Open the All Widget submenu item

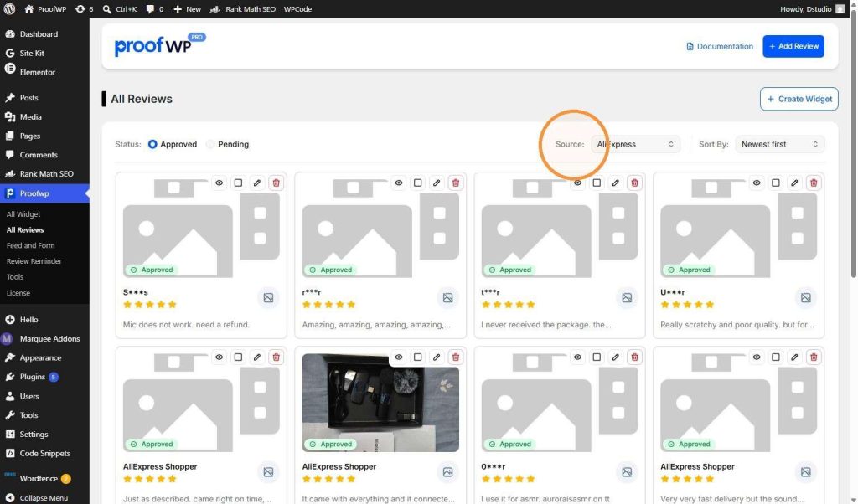pyautogui.click(x=23, y=214)
